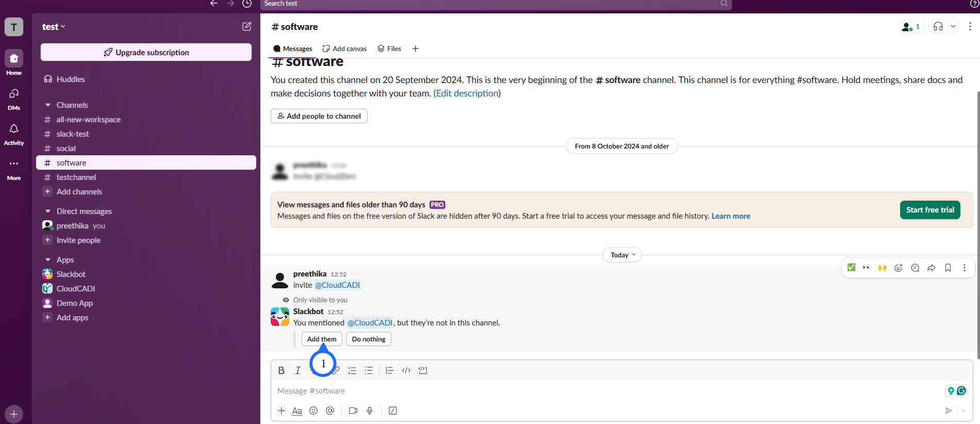This screenshot has width=980, height=424.
Task: Click the bookmark icon on message
Action: coord(948,268)
